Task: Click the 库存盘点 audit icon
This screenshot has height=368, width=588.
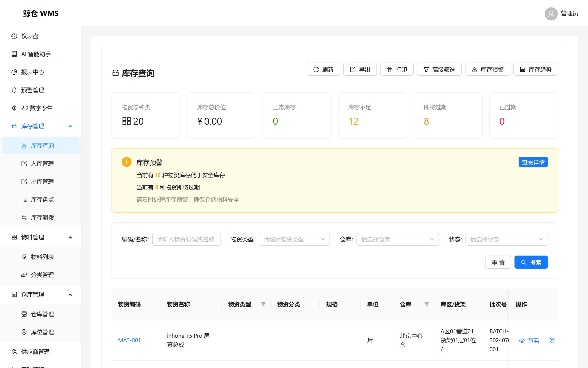Action: 24,200
